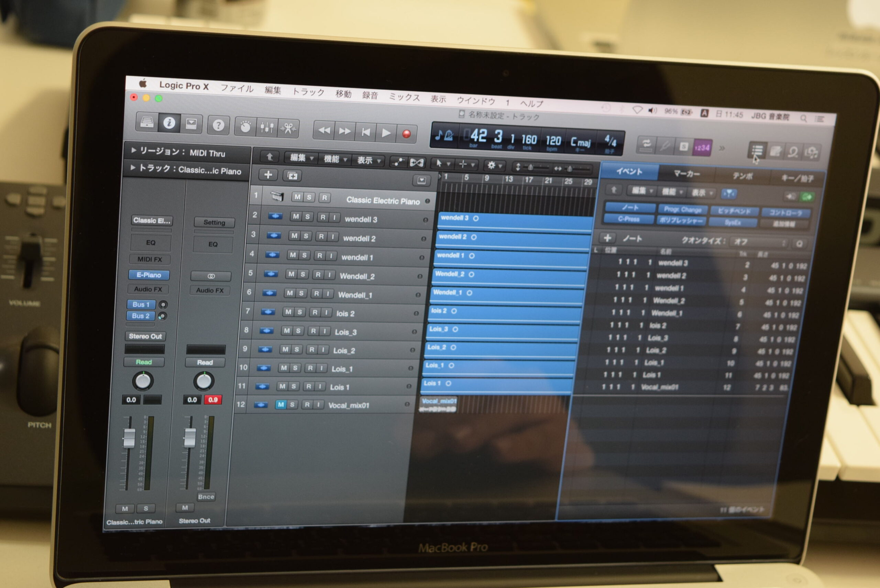
Task: Expand the Track Classic Piano disclosure triangle
Action: tap(132, 168)
